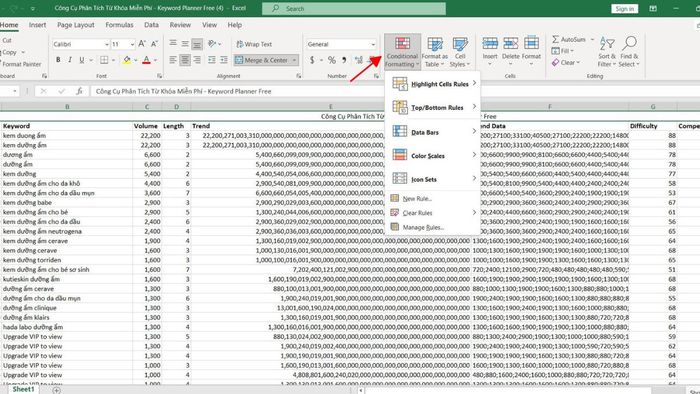The image size is (700, 394).
Task: Apply red Font Color
Action: click(146, 60)
